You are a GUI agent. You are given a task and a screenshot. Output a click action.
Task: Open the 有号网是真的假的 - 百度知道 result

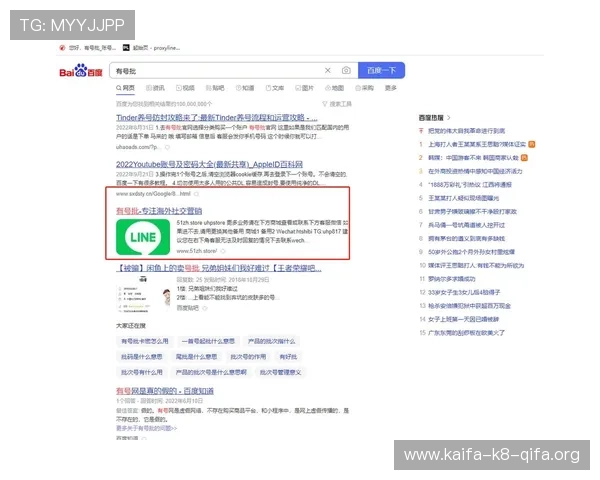click(165, 391)
